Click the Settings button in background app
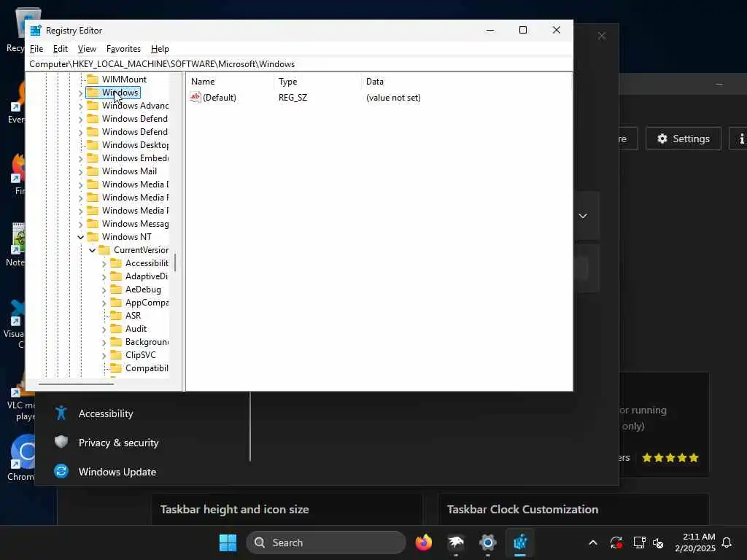Viewport: 747px width, 560px height. tap(683, 139)
